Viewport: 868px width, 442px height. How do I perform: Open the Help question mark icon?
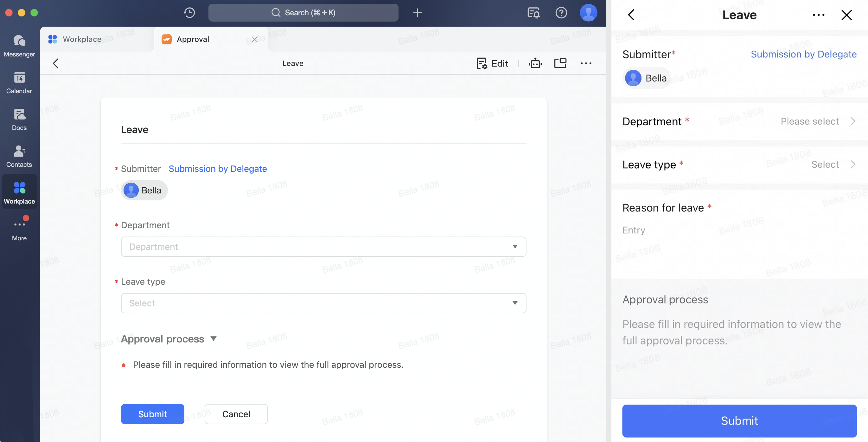(x=561, y=12)
